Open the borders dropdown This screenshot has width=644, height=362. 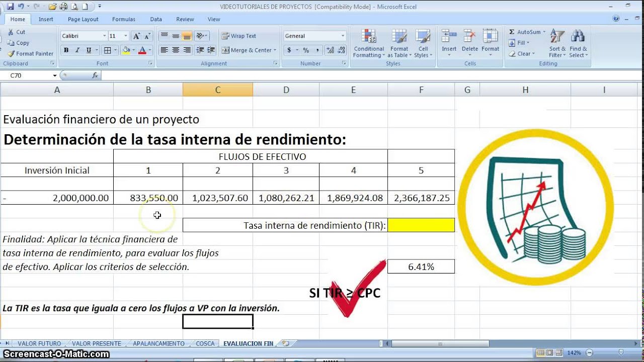[x=115, y=50]
